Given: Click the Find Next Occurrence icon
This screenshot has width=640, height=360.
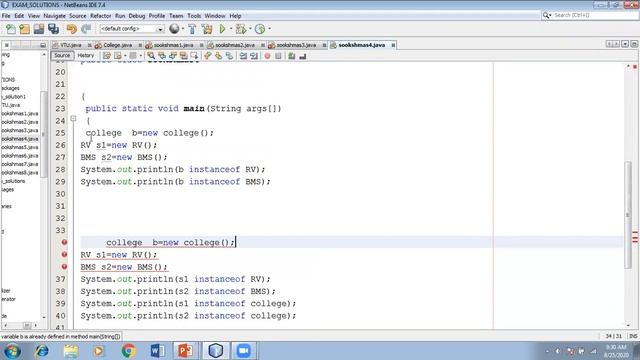Looking at the screenshot, I should (x=173, y=56).
